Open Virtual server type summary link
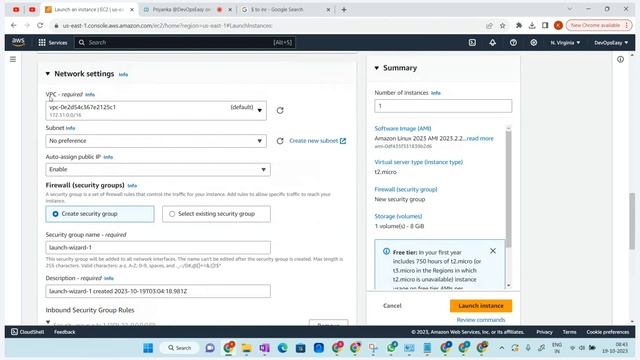 419,162
